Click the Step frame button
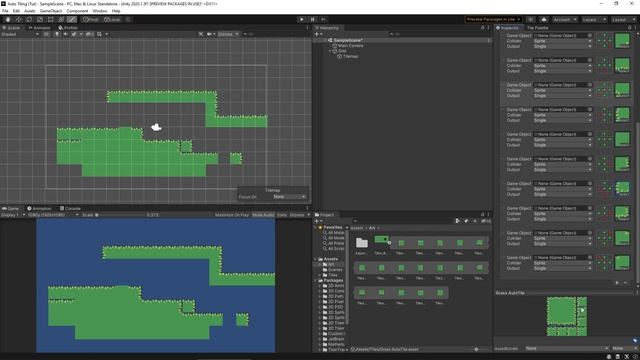Viewport: 640px width, 360px height. tap(323, 19)
